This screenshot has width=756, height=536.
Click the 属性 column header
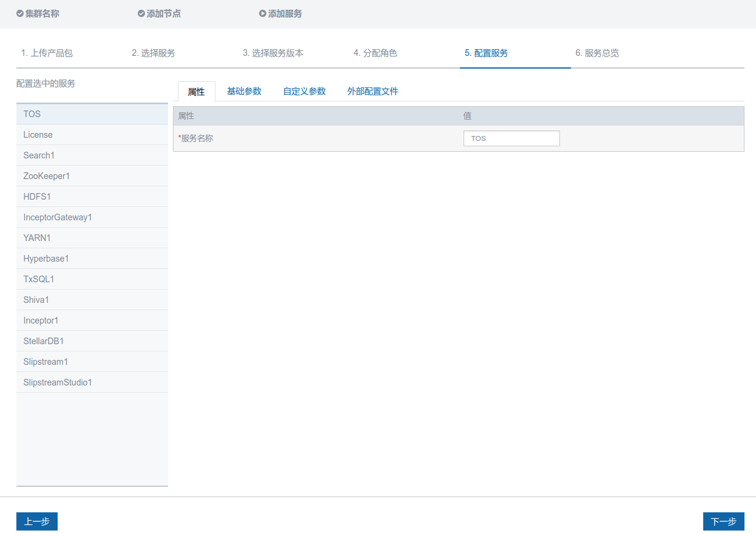coord(186,116)
